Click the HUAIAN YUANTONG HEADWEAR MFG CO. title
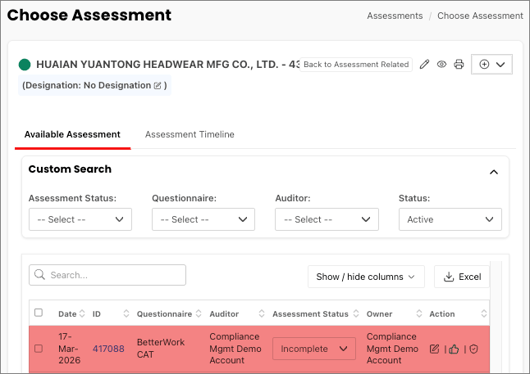The height and width of the screenshot is (374, 530). [x=168, y=64]
